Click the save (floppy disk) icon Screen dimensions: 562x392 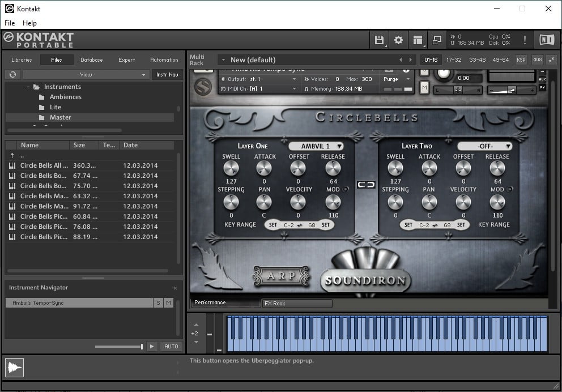379,40
